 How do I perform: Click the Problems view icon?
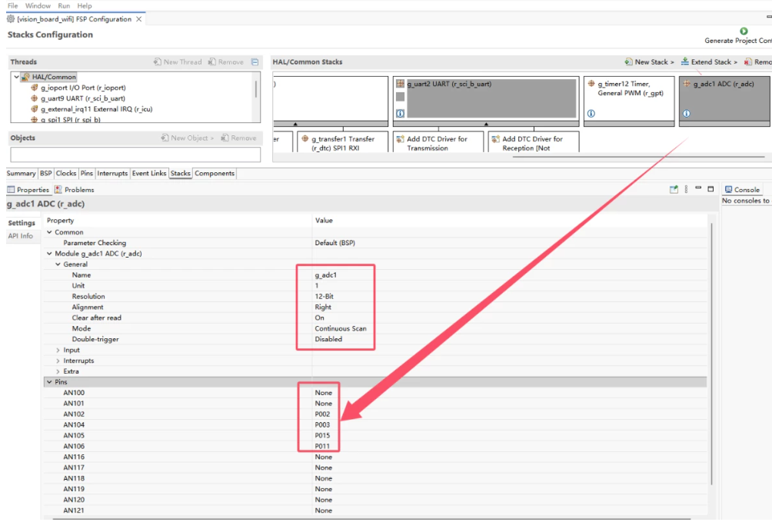[58, 189]
